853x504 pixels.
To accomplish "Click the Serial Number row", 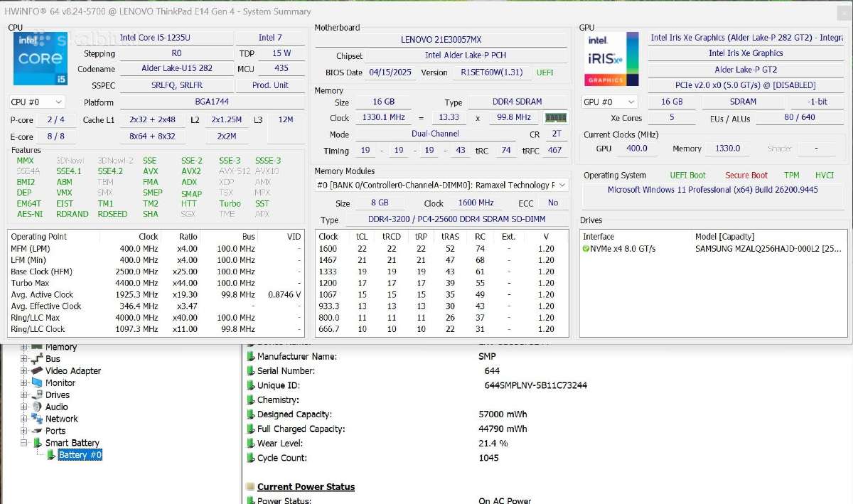I will [x=547, y=370].
